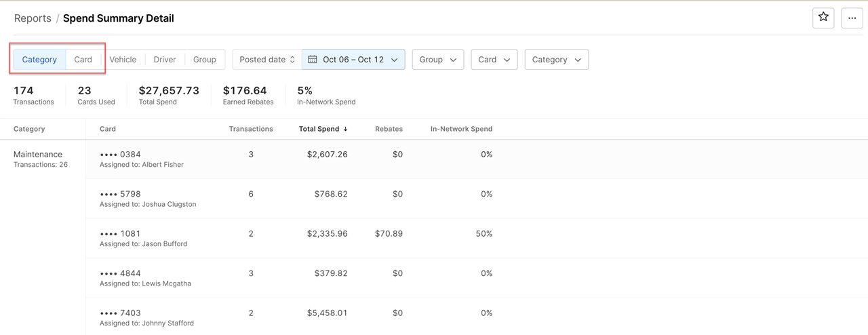Sort by the In-Network Spend column header

point(461,129)
